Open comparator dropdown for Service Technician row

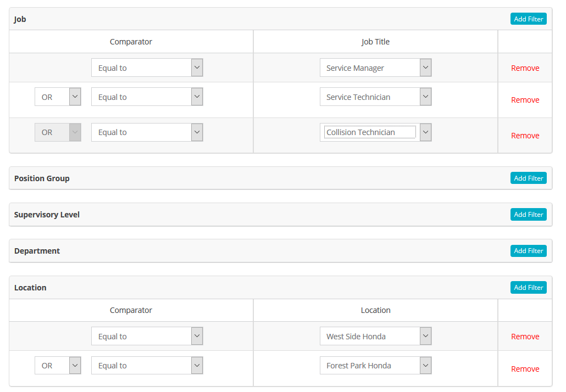point(147,97)
